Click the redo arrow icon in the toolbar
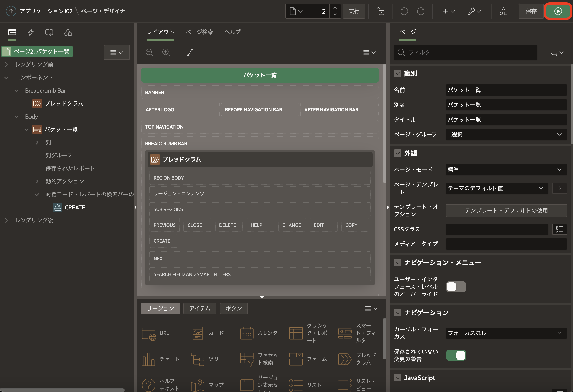Viewport: 573px width, 392px height. click(x=421, y=11)
